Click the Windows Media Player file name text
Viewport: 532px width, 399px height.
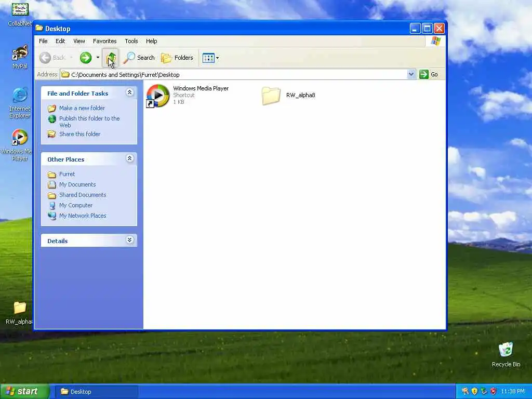(201, 88)
